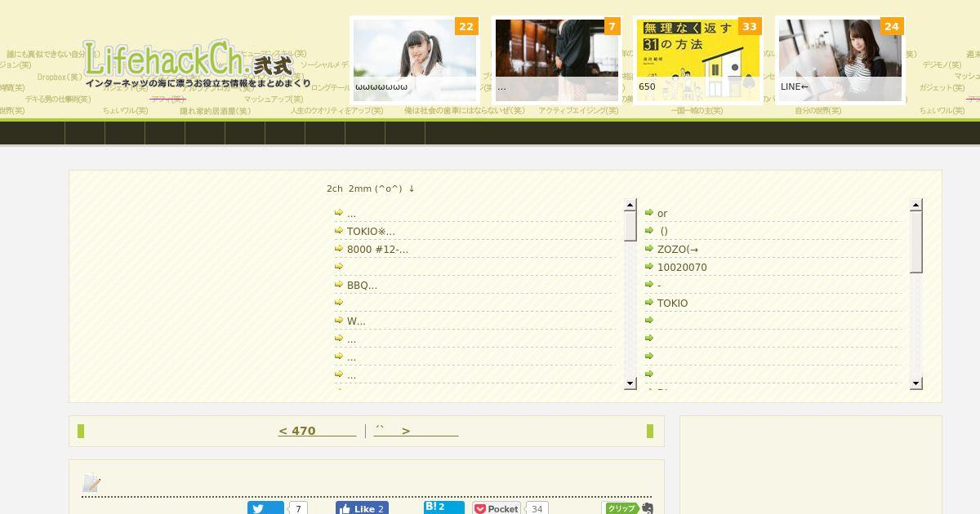Share the article via Twitter button
Image resolution: width=980 pixels, height=514 pixels.
[x=265, y=508]
